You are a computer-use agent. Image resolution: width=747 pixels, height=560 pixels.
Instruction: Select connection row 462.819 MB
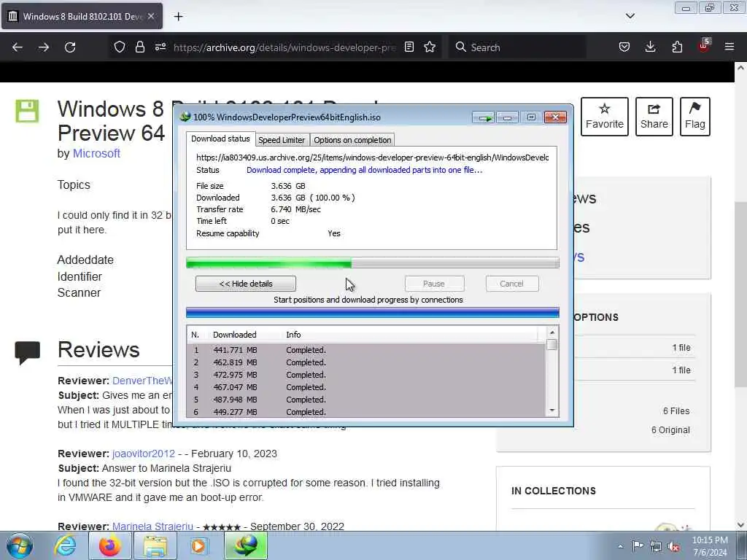click(x=366, y=362)
